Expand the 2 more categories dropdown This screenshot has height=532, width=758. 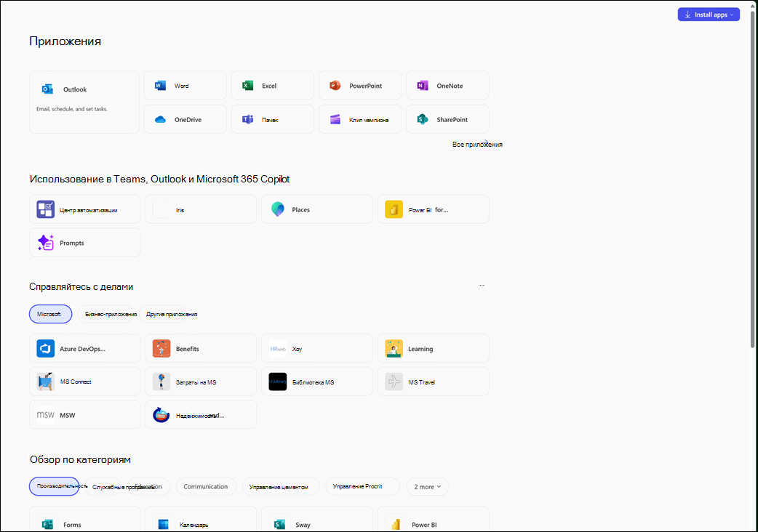(427, 487)
